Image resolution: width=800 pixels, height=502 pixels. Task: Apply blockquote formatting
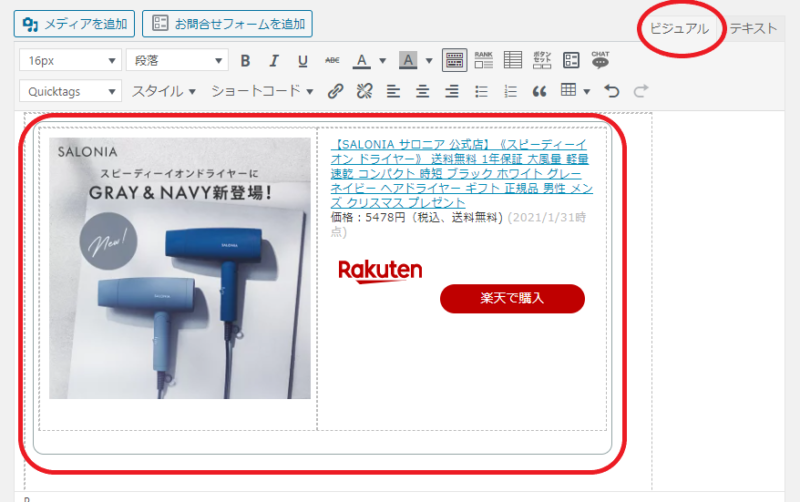[x=539, y=92]
